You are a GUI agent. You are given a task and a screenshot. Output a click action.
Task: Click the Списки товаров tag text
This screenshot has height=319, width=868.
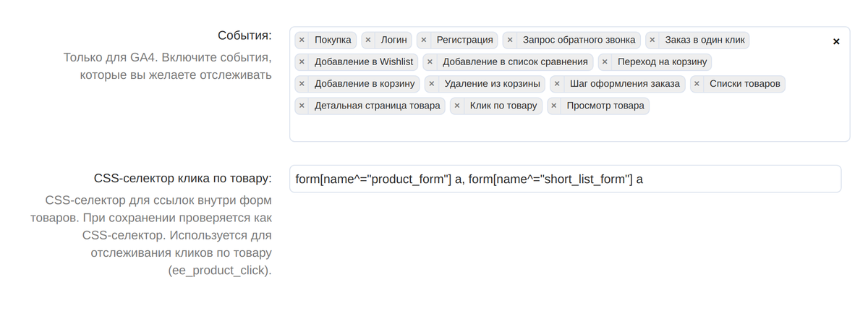[x=745, y=83]
